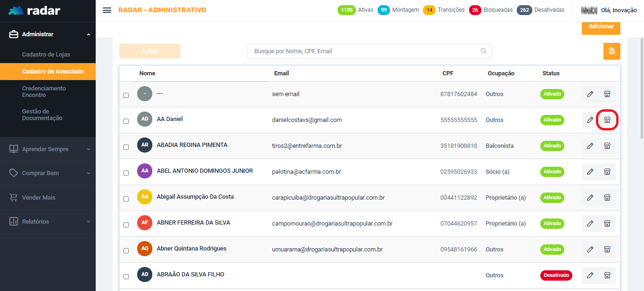Screen dimensions: 644x291
Task: Click the Adicionar button
Action: 601,27
